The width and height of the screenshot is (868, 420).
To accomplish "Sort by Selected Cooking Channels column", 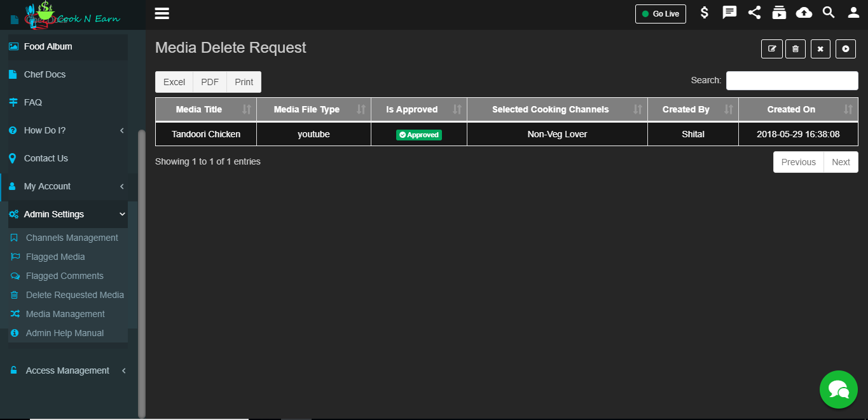I will tap(557, 109).
